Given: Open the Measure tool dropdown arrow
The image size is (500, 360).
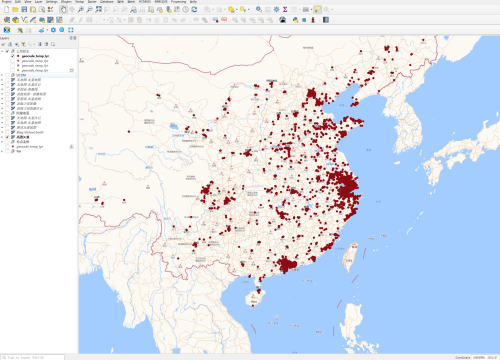Looking at the screenshot, I should [311, 10].
